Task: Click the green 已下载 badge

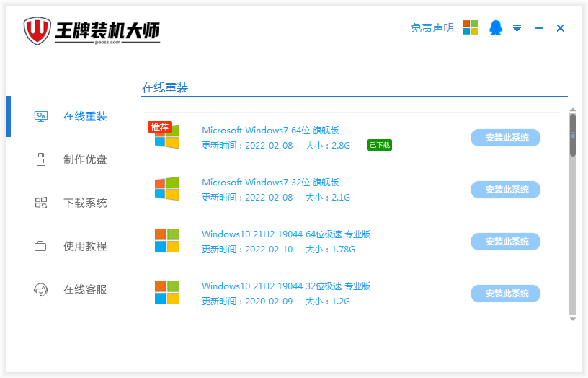Action: pyautogui.click(x=380, y=145)
